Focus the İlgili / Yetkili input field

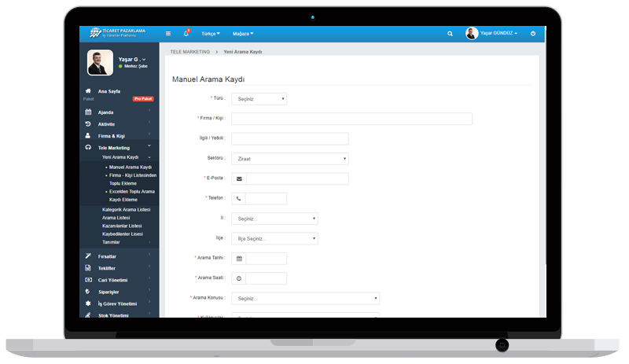pos(290,139)
